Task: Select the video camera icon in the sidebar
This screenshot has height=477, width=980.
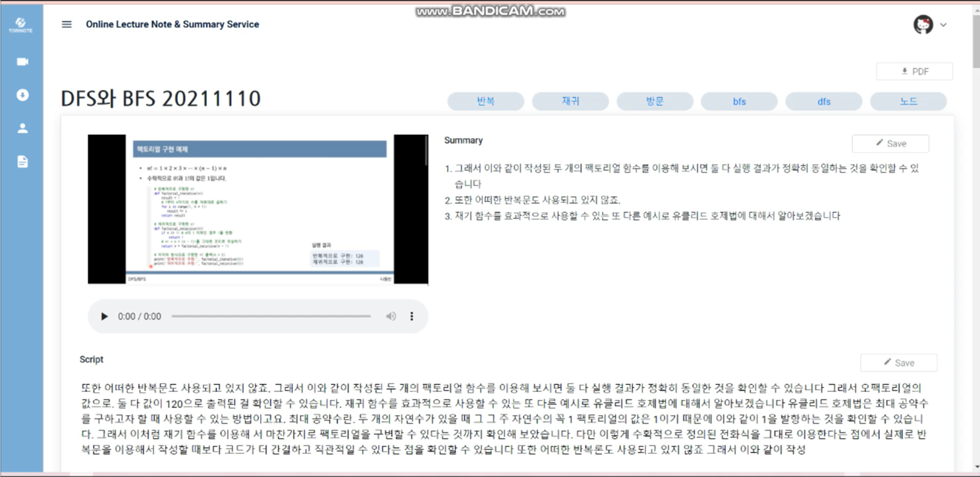Action: pyautogui.click(x=22, y=61)
